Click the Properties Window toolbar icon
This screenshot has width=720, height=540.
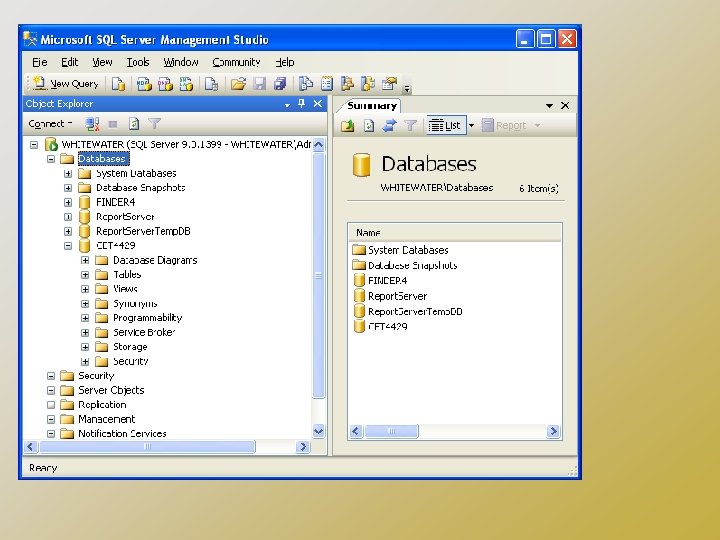pyautogui.click(x=389, y=84)
